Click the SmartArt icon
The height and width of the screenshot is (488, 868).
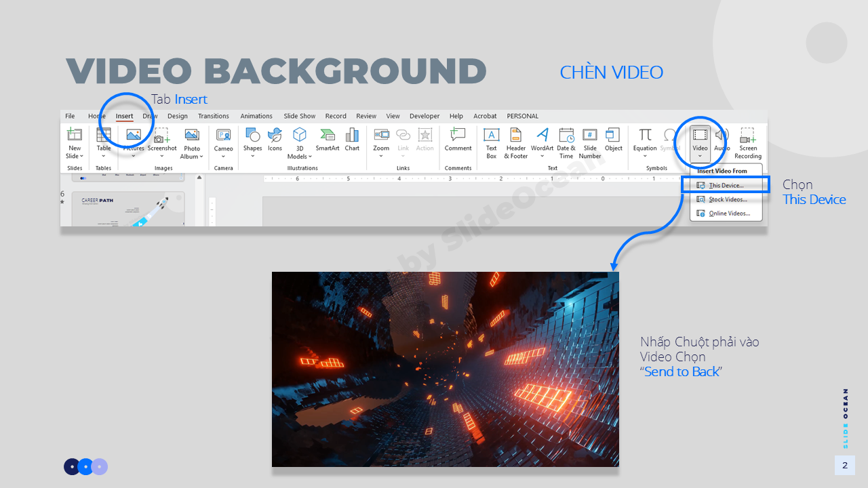pyautogui.click(x=328, y=134)
